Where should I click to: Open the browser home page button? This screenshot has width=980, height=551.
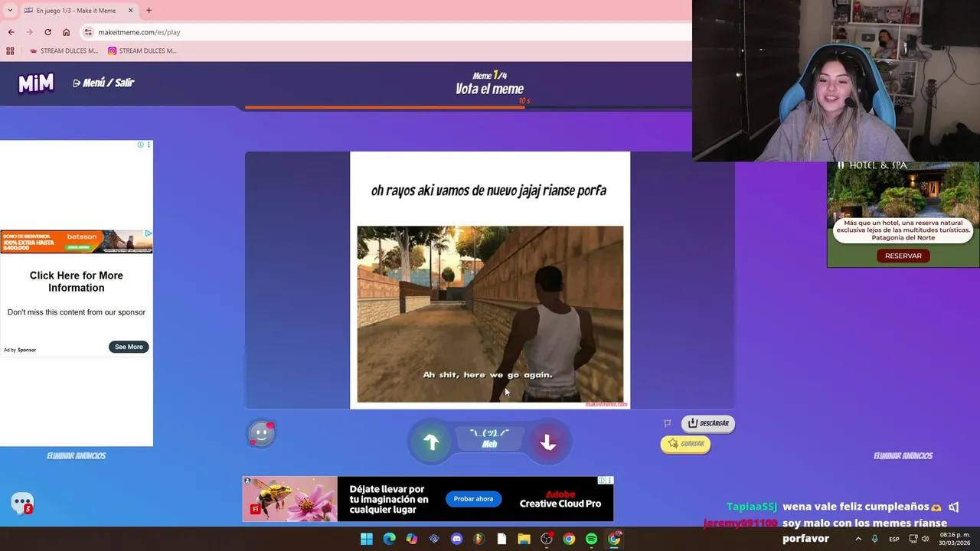point(66,32)
